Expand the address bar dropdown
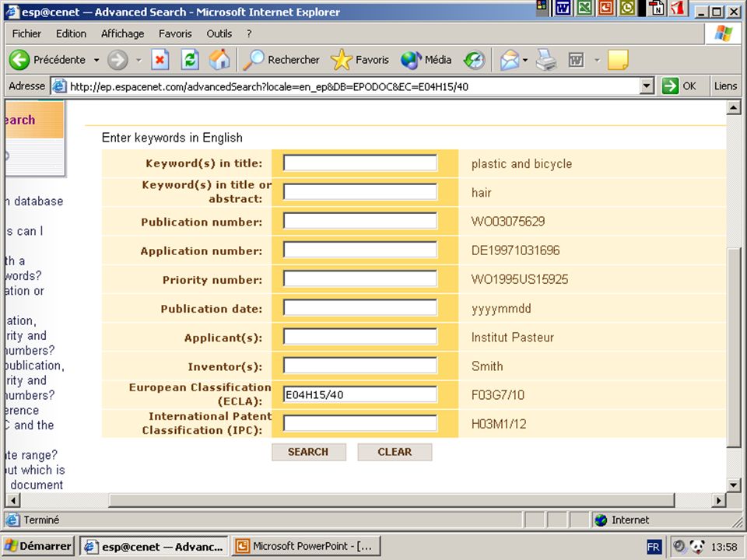Viewport: 747px width, 560px height. click(x=647, y=86)
